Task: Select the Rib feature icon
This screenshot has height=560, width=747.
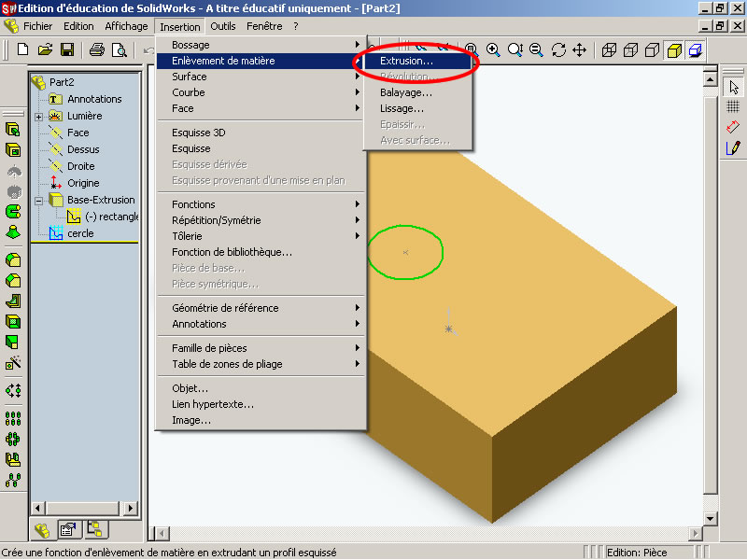Action: (13, 301)
